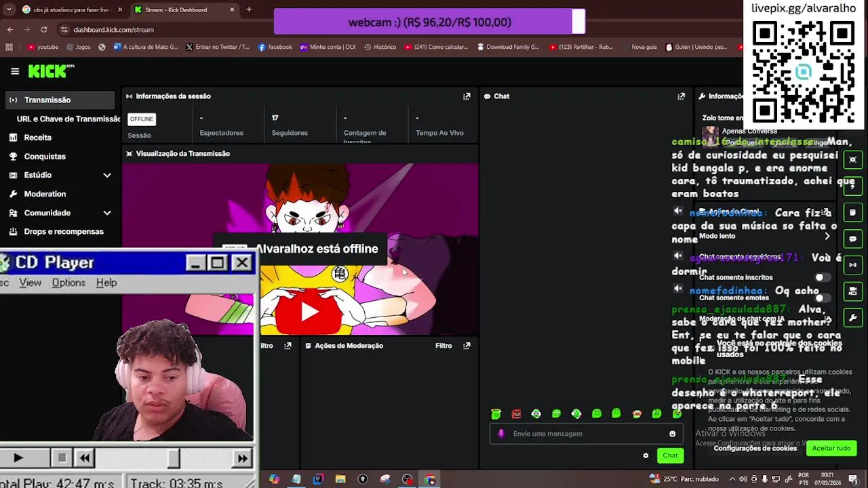Open Options menu in CD Player
This screenshot has height=488, width=868.
point(68,283)
